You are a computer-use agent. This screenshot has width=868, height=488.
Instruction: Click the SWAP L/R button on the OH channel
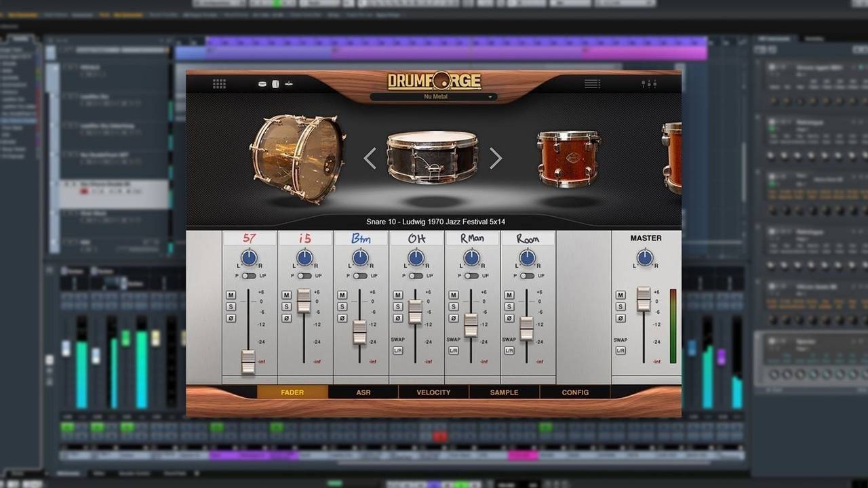398,350
